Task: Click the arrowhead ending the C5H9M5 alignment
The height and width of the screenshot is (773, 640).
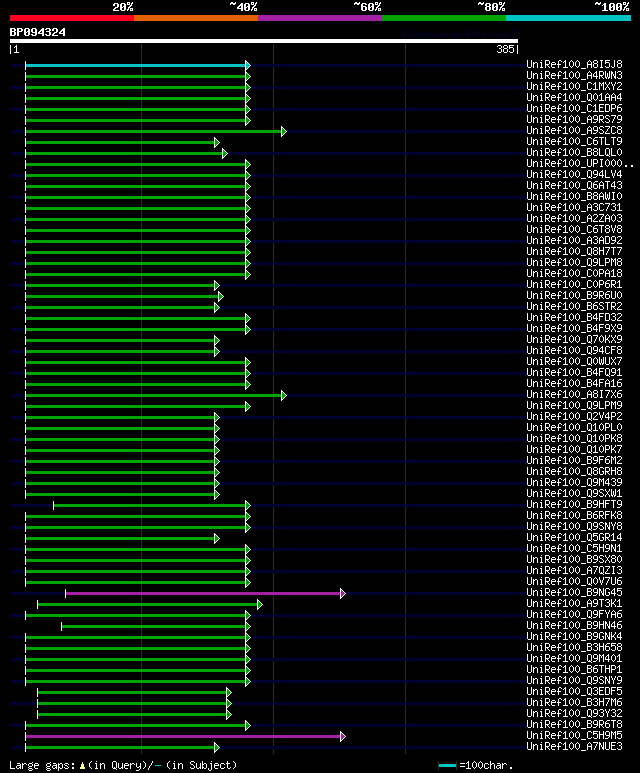Action: tap(343, 736)
